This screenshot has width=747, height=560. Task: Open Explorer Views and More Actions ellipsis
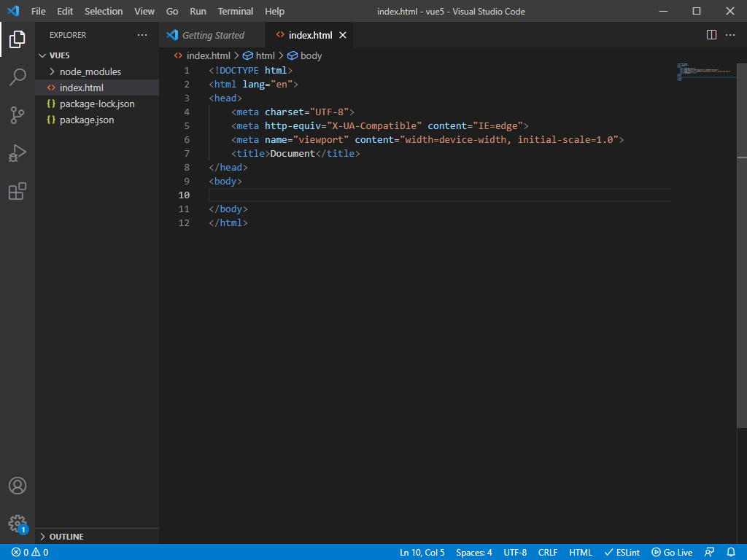(x=142, y=35)
